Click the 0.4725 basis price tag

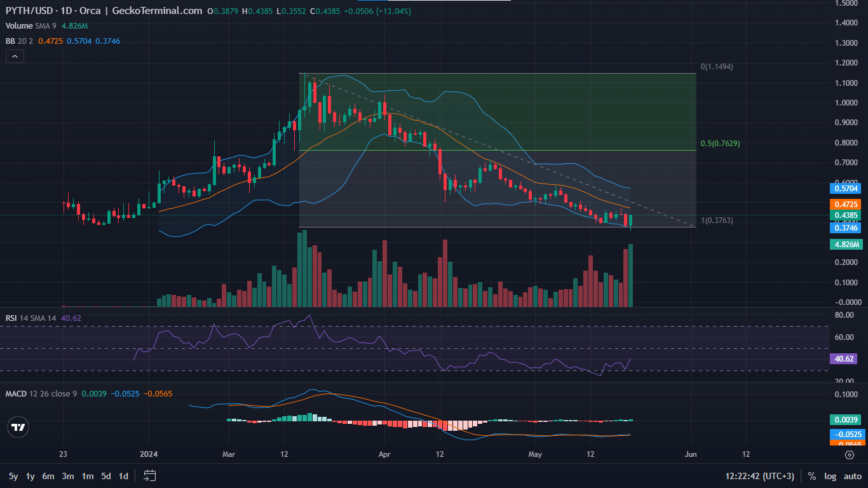coord(845,204)
